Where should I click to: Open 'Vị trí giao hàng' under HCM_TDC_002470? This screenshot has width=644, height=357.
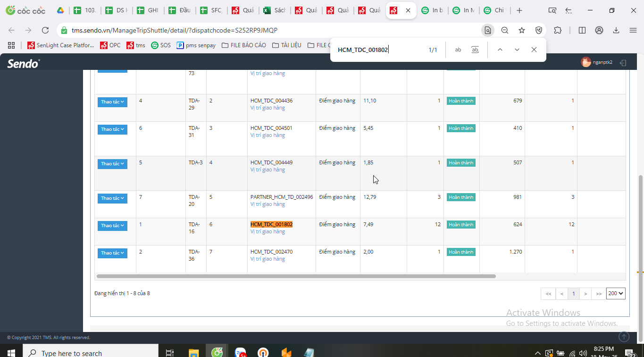click(x=268, y=259)
